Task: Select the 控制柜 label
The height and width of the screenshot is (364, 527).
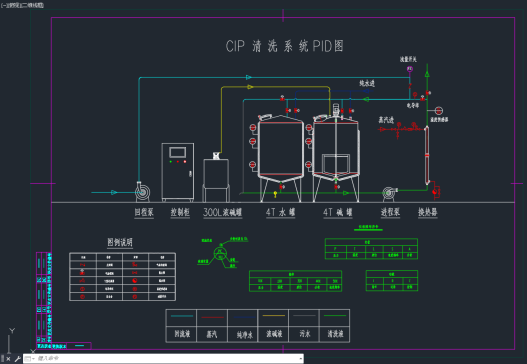Action: tap(180, 212)
